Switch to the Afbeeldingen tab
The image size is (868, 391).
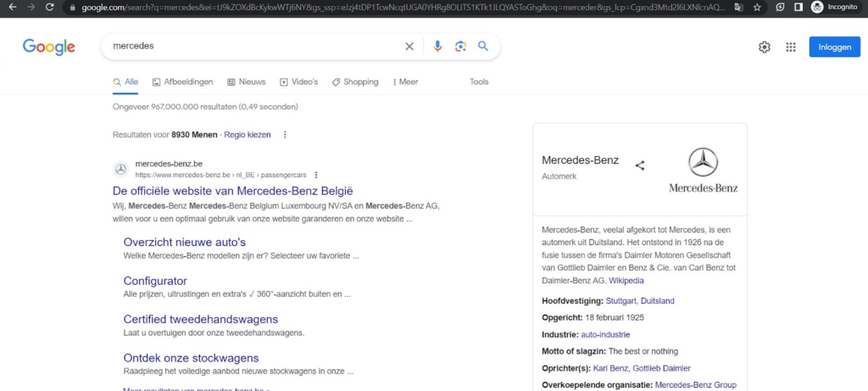pos(183,82)
